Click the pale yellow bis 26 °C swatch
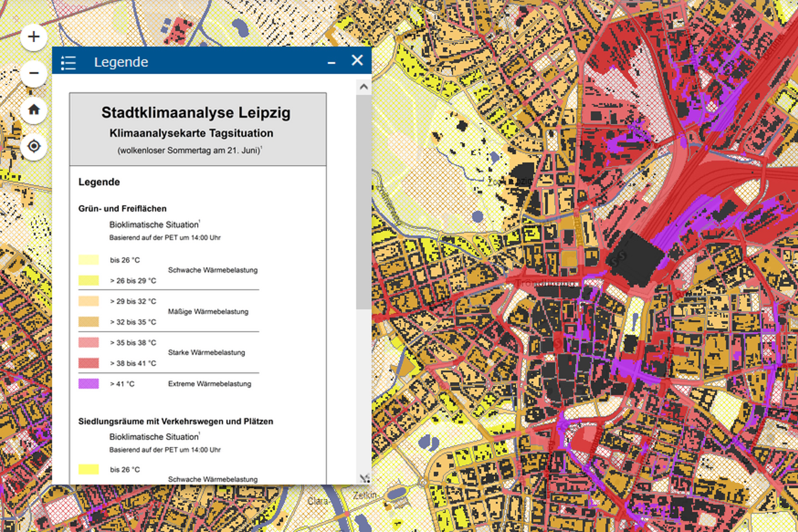Screen dimensions: 798x532 [x=88, y=260]
